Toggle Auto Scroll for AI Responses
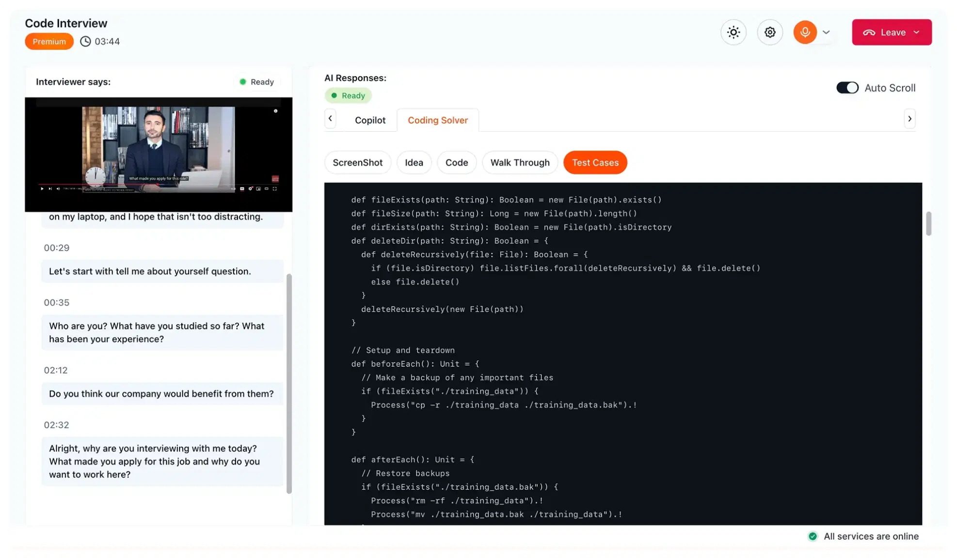Screen dimensions: 957x560 pyautogui.click(x=847, y=88)
